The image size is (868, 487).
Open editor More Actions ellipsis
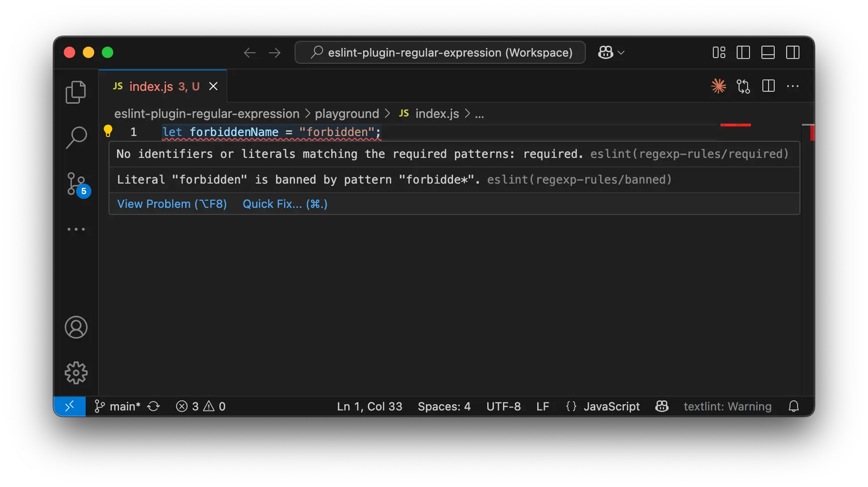pyautogui.click(x=793, y=86)
